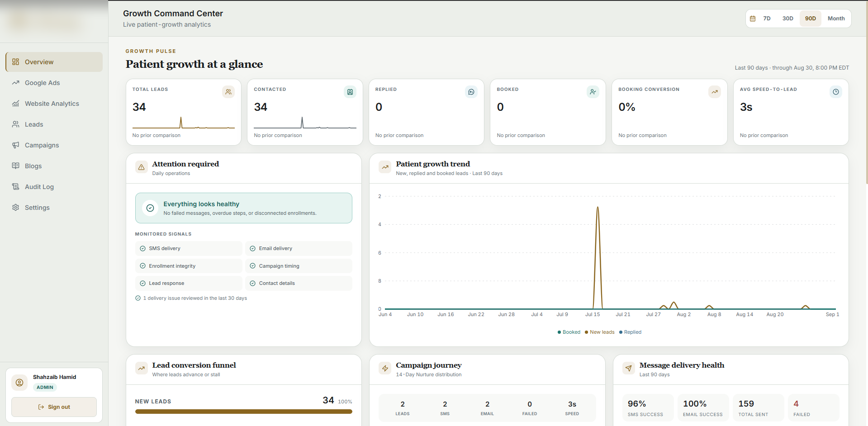Image resolution: width=868 pixels, height=426 pixels.
Task: Click the Campaign journey SMS count
Action: (445, 408)
